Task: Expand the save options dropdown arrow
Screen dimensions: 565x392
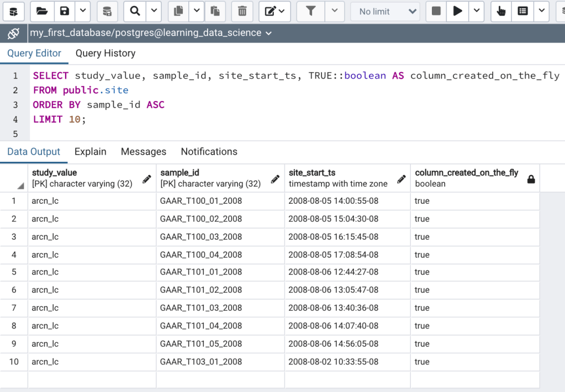Action: pyautogui.click(x=82, y=11)
